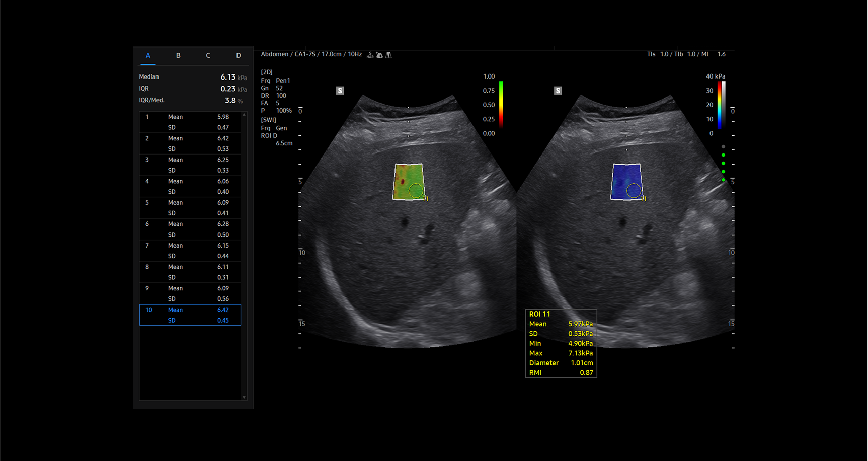Click the top green quality indicator dot
868x461 pixels.
[723, 155]
